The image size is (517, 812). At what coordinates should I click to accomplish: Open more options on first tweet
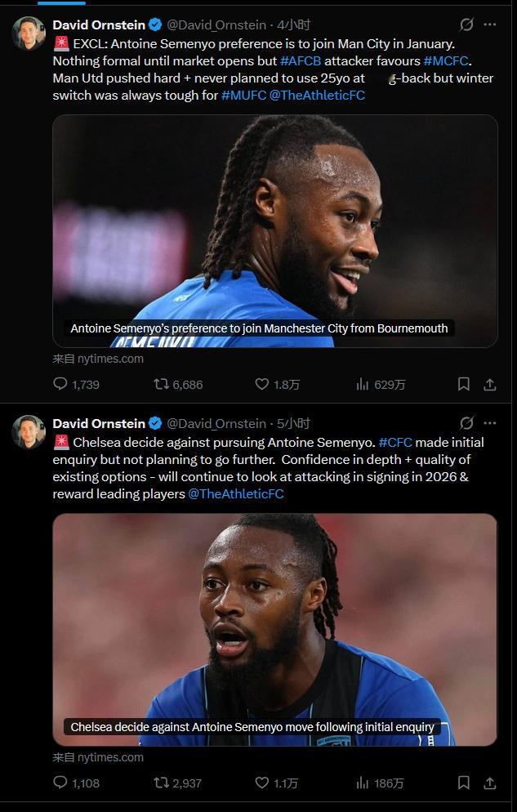tap(489, 25)
